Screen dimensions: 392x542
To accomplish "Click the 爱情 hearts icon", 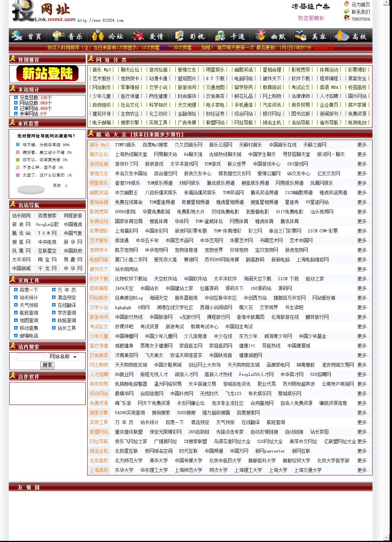I will click(x=138, y=36).
